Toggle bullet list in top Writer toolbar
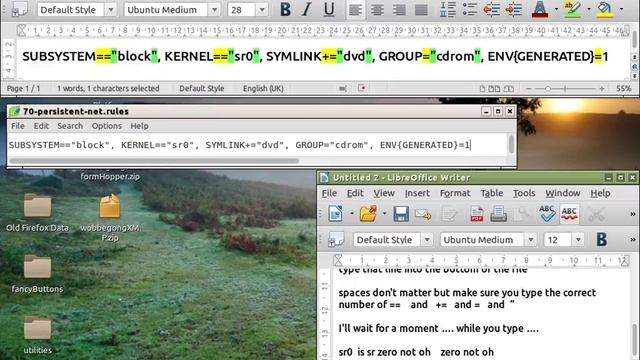Viewport: 640px width, 360px height. coord(469,9)
